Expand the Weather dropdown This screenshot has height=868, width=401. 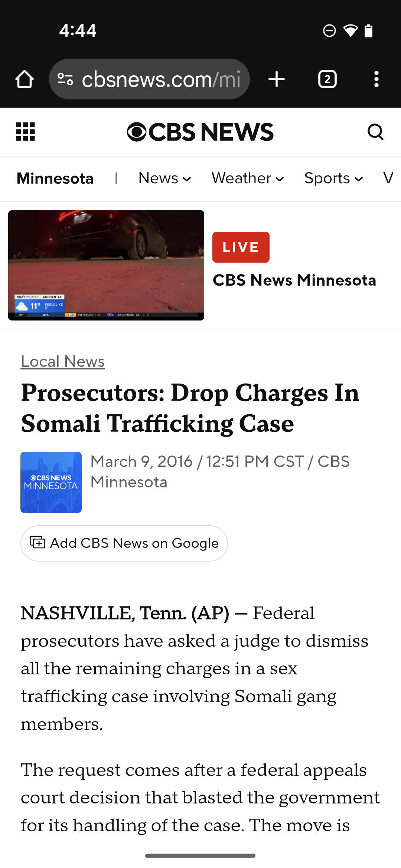coord(248,178)
